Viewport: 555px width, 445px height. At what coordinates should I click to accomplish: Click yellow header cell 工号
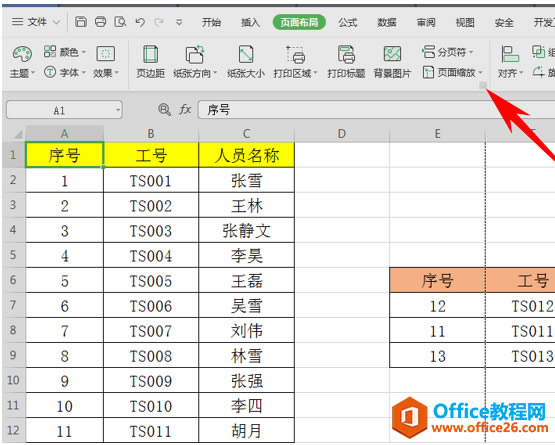tap(151, 155)
